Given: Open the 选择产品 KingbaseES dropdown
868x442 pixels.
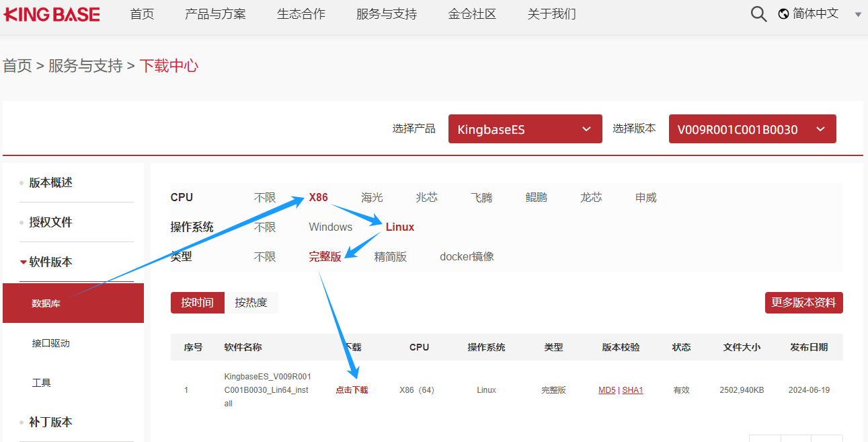Looking at the screenshot, I should tap(524, 129).
